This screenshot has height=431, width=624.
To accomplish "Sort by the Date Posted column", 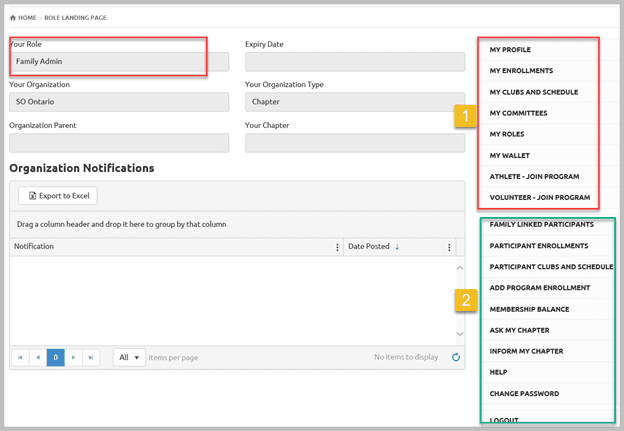I will tap(369, 246).
